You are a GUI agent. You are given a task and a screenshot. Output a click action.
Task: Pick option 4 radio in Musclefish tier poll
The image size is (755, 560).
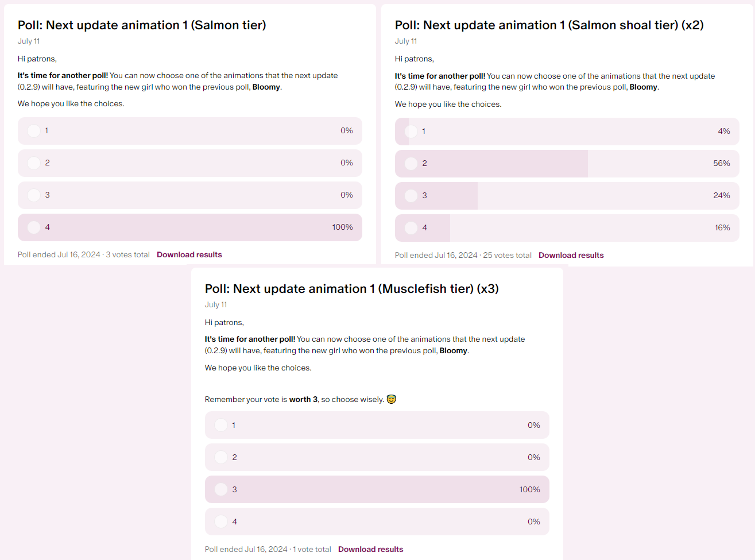[221, 522]
